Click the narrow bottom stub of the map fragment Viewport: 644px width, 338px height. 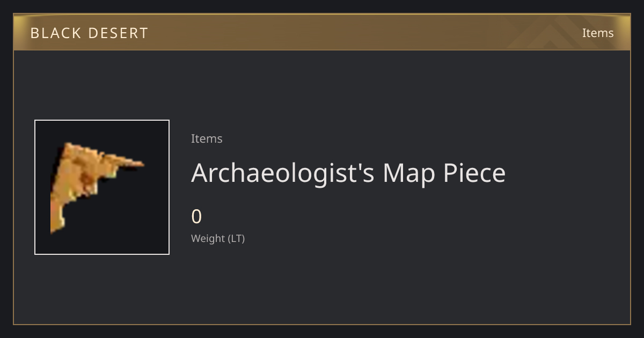click(57, 222)
